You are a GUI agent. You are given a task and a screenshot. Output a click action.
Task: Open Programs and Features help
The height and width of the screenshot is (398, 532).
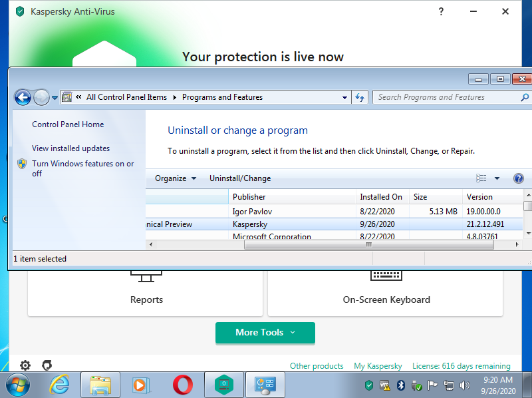click(x=519, y=178)
